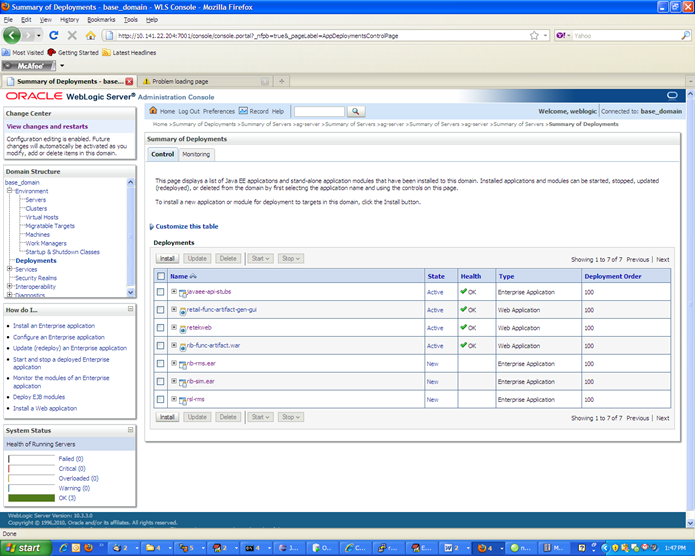Click the console search magnifier button
696x557 pixels.
[356, 111]
